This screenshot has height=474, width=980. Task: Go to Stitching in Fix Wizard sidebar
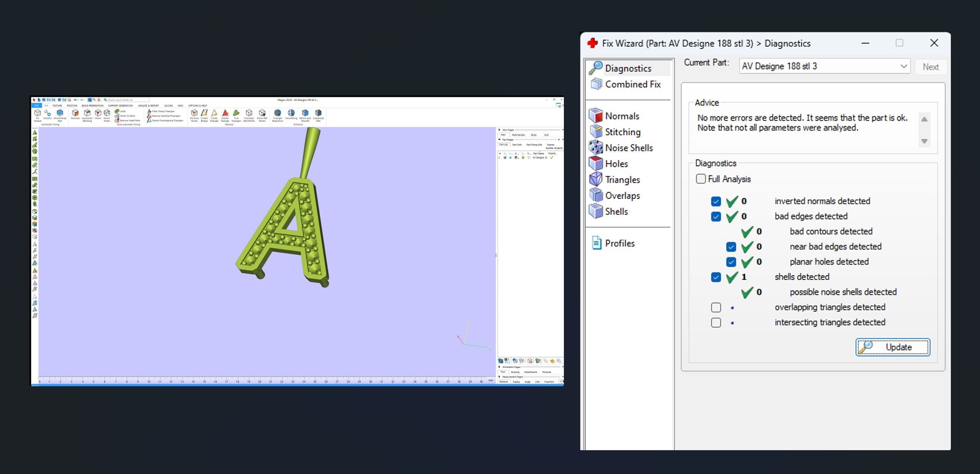point(622,132)
